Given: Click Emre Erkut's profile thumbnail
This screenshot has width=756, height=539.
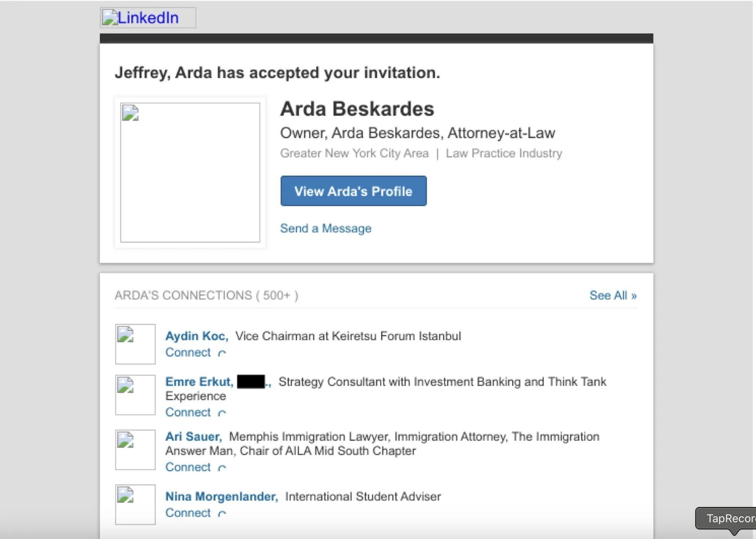Looking at the screenshot, I should coord(135,395).
